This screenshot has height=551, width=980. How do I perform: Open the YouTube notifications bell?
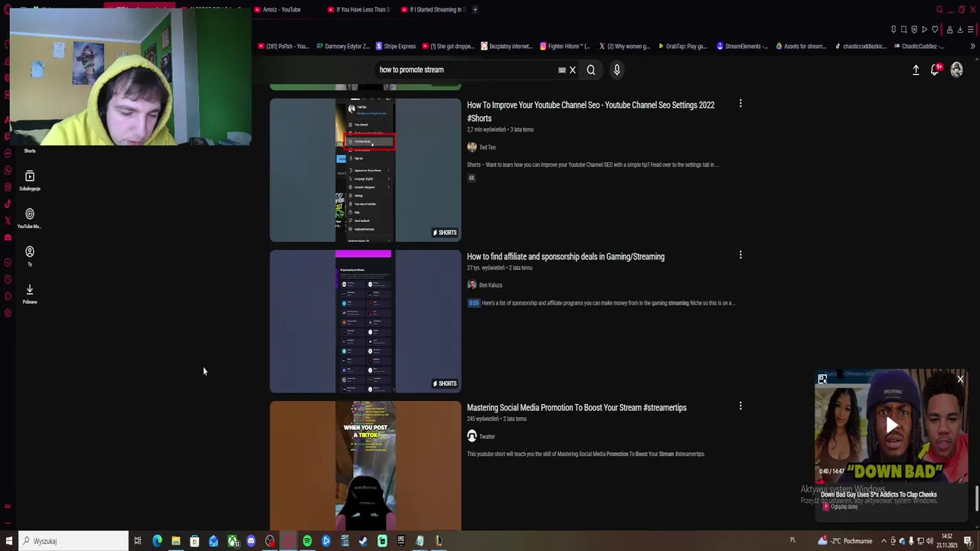936,70
